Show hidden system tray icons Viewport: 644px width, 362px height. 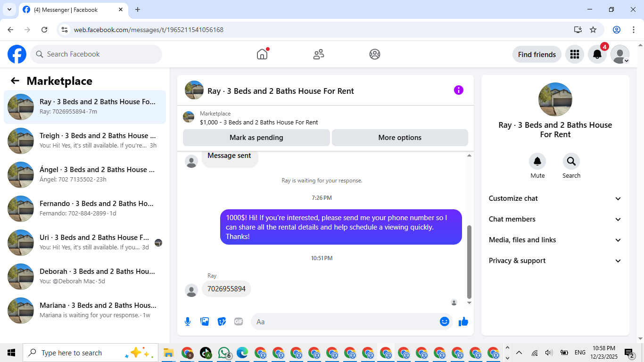pos(519,353)
